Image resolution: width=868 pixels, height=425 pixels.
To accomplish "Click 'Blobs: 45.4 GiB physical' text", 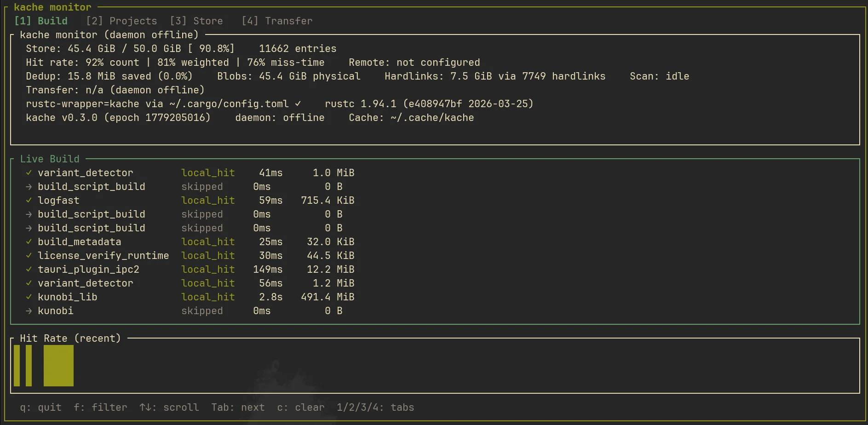I will pyautogui.click(x=289, y=76).
